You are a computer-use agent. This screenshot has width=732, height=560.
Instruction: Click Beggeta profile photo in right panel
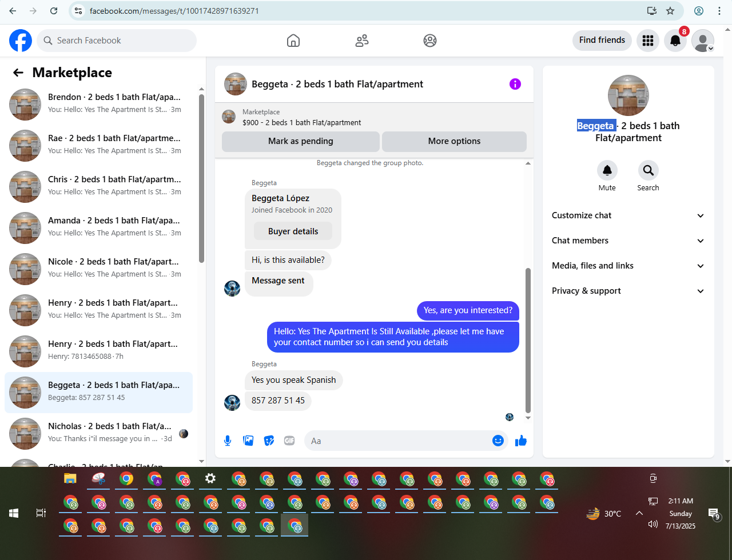tap(628, 95)
